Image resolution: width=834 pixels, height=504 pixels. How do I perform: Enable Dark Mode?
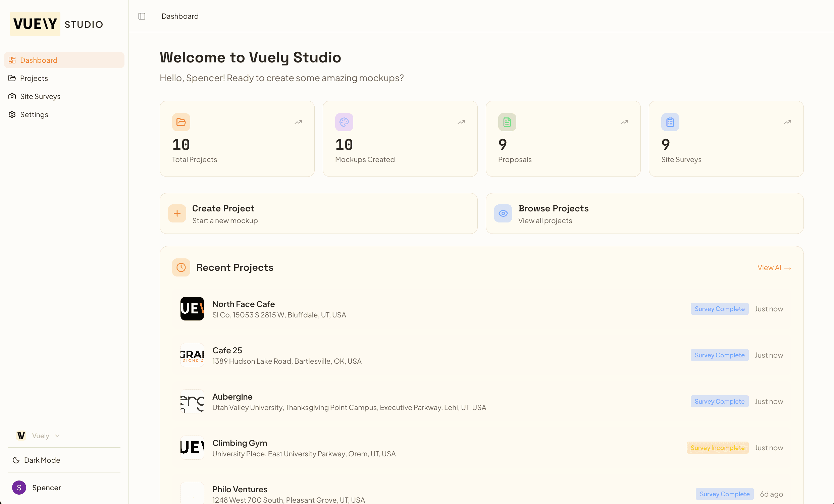click(x=36, y=460)
